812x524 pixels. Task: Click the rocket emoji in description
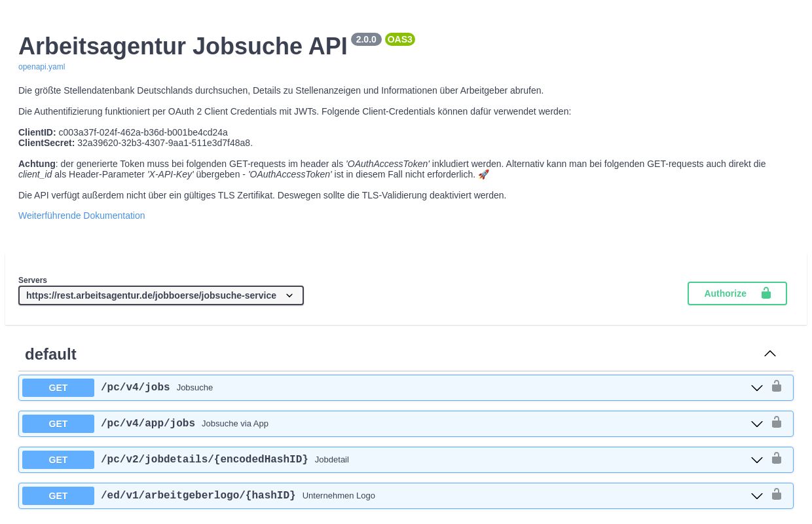point(484,174)
